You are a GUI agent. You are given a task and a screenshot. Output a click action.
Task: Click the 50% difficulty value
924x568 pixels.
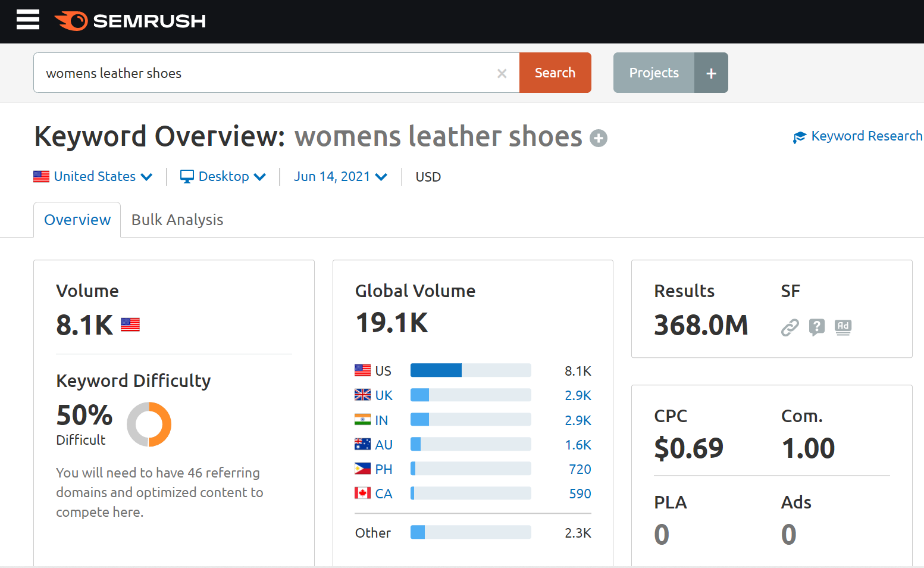click(84, 415)
